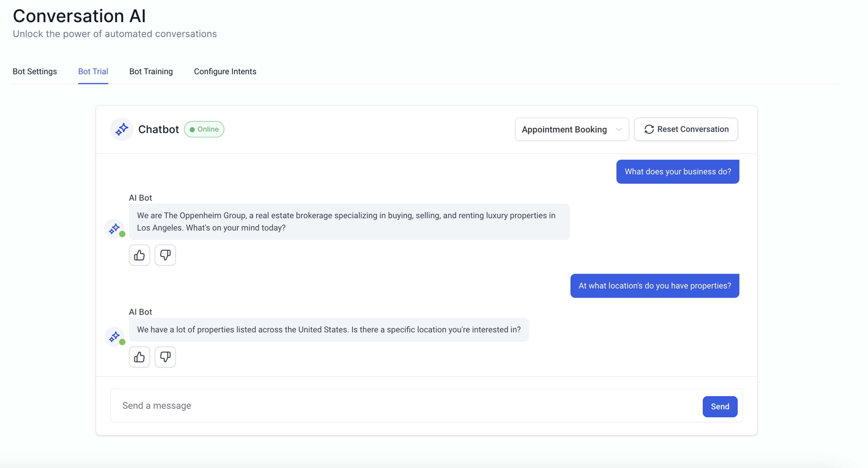Thumbs up the United States properties reply
The image size is (868, 468).
tap(139, 357)
